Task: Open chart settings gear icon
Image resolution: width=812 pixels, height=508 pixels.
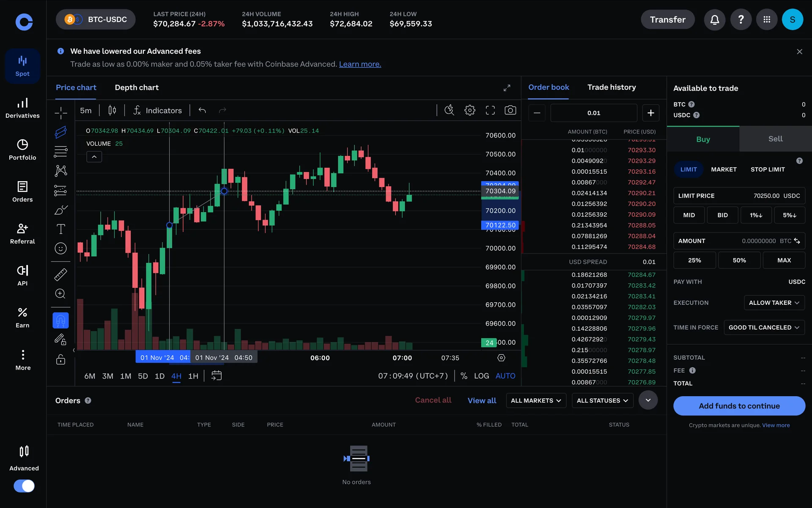Action: pos(469,110)
